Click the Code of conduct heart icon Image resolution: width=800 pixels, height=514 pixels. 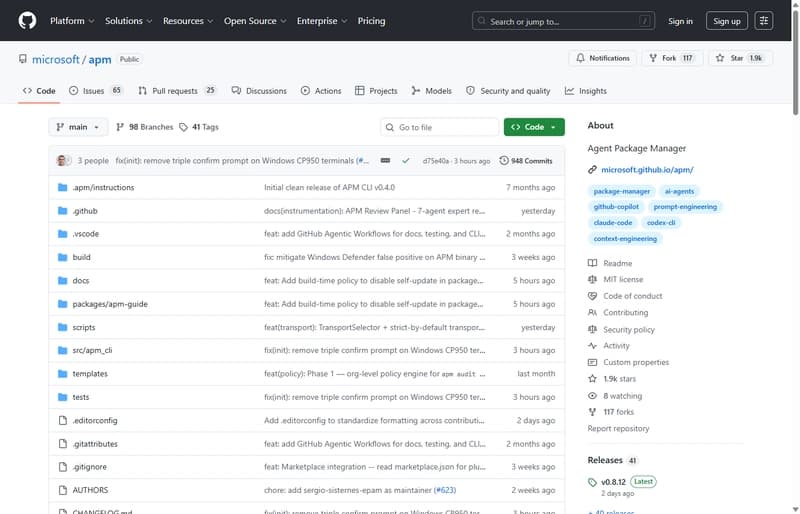592,296
